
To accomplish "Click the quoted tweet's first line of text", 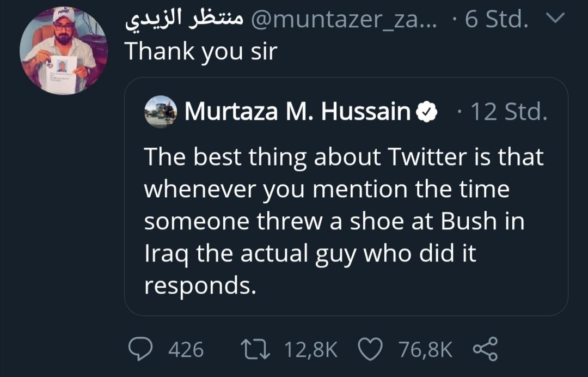I will [344, 157].
